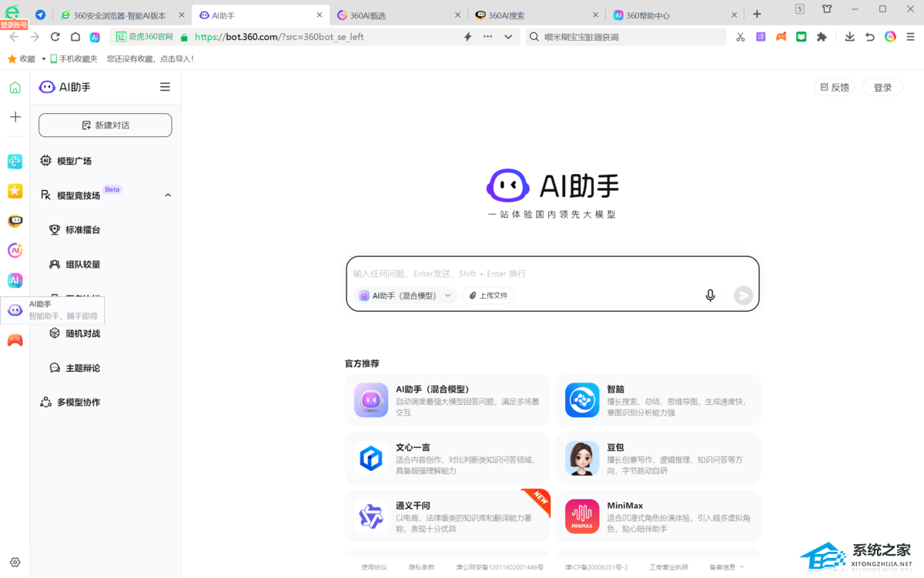Open 手机收藏夹 bookmarks
This screenshot has width=924, height=578.
[x=73, y=58]
